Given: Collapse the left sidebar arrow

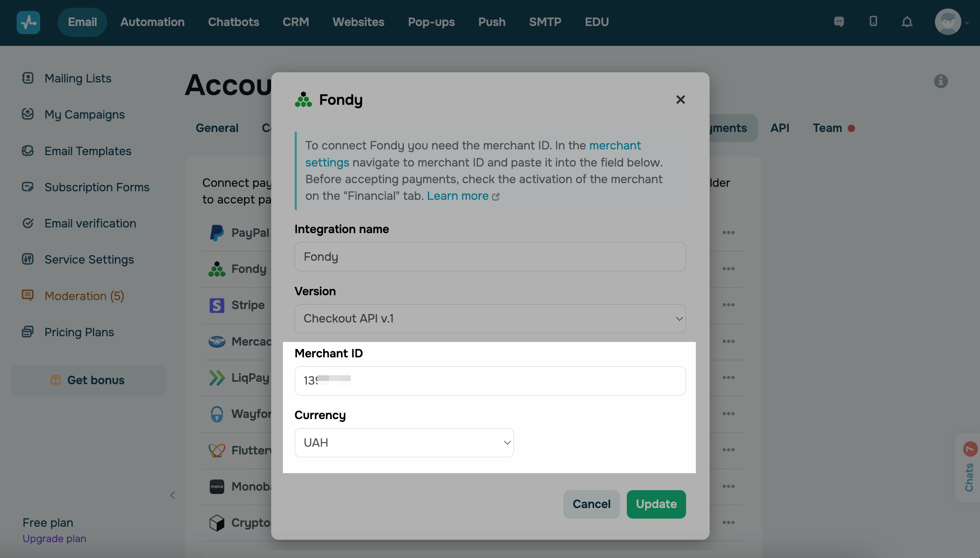Looking at the screenshot, I should pos(173,495).
